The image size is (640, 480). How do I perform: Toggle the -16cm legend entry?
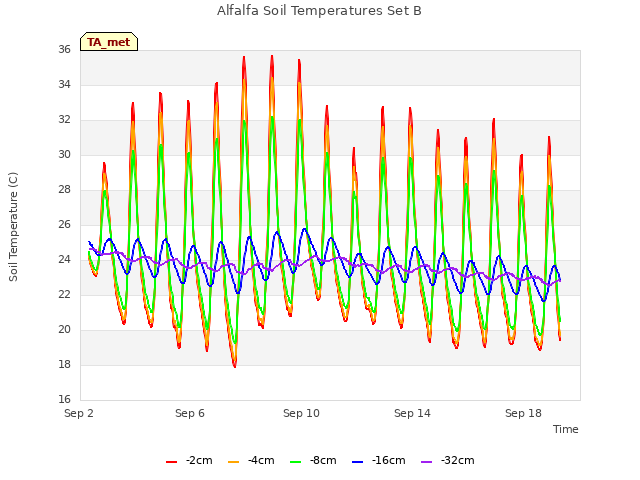[x=378, y=460]
